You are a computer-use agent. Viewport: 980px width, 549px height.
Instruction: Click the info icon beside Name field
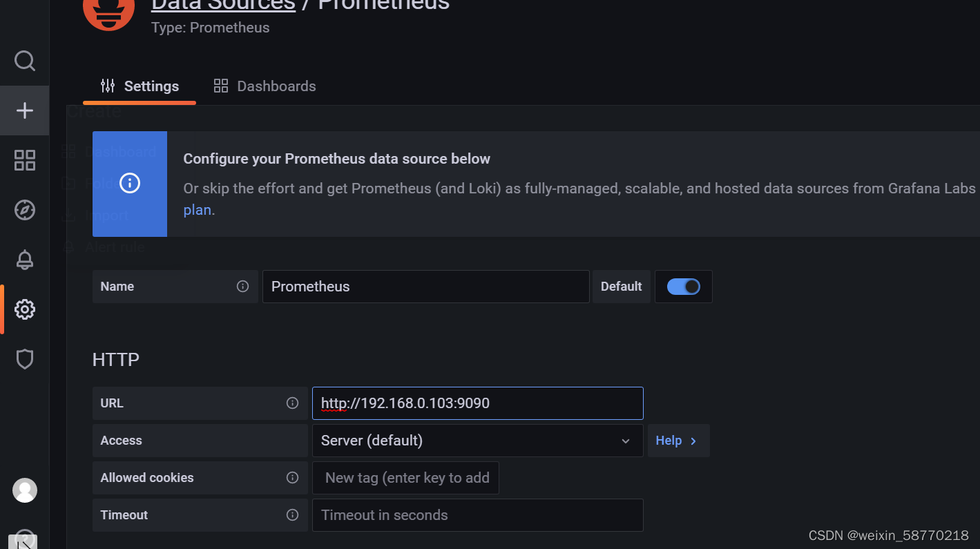tap(243, 286)
